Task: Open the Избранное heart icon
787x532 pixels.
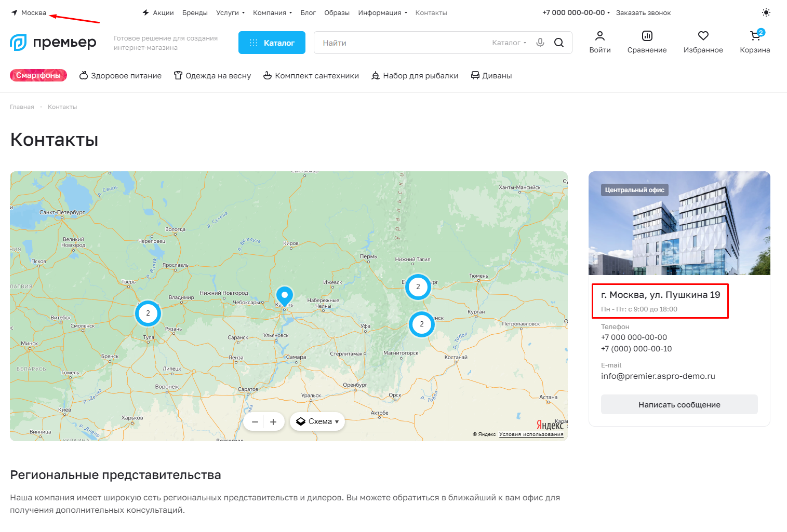Action: [x=703, y=36]
